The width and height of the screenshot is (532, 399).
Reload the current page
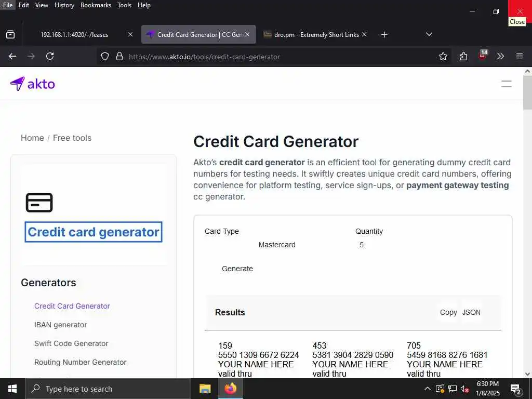[x=50, y=56]
